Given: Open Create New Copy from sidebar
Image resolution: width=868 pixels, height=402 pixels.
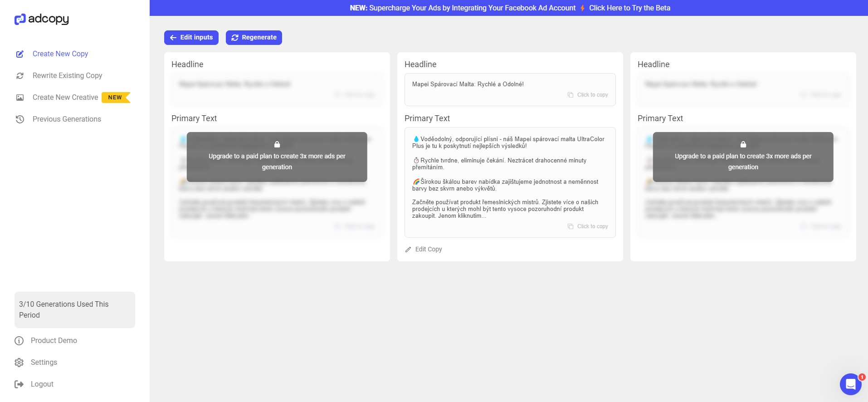Looking at the screenshot, I should click(x=60, y=54).
